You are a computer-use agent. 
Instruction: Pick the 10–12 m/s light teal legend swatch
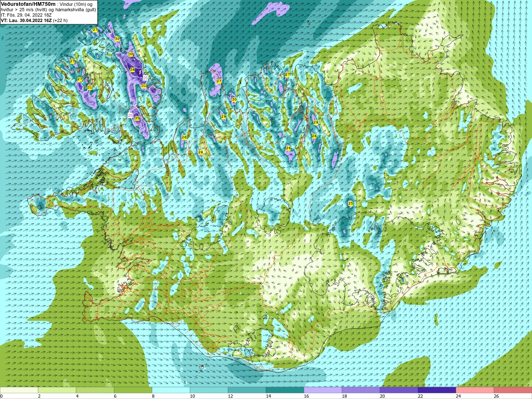pyautogui.click(x=209, y=390)
